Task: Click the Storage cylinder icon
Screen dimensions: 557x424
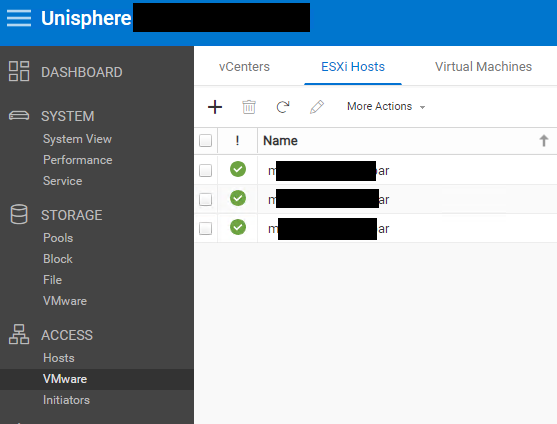Action: [x=19, y=214]
